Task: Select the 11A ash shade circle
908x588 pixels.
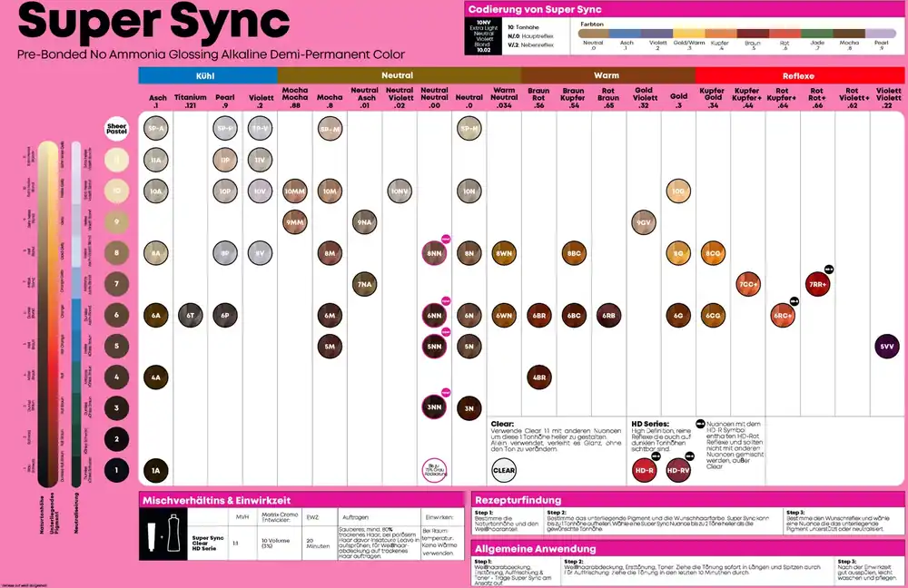Action: pyautogui.click(x=156, y=160)
